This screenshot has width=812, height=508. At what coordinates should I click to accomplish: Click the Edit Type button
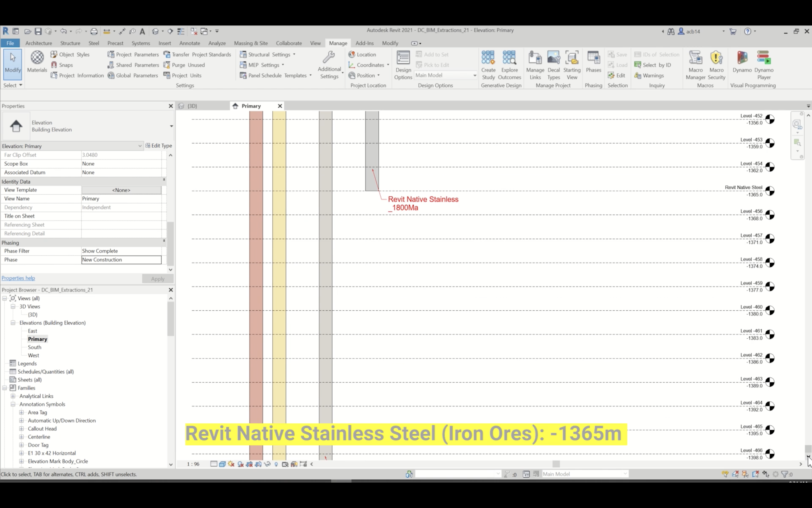159,145
